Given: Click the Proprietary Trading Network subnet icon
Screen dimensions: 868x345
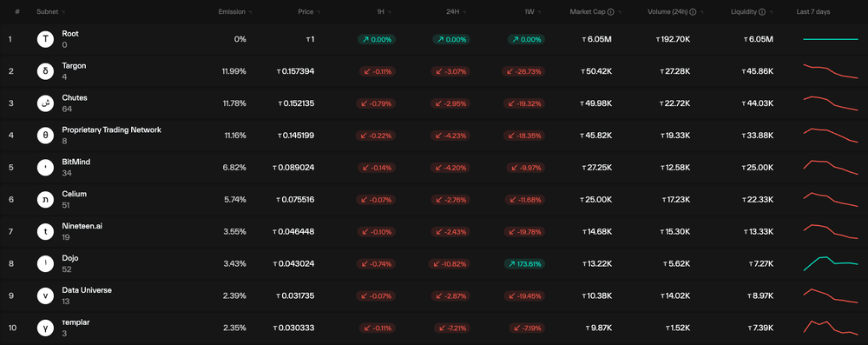Looking at the screenshot, I should [x=45, y=136].
